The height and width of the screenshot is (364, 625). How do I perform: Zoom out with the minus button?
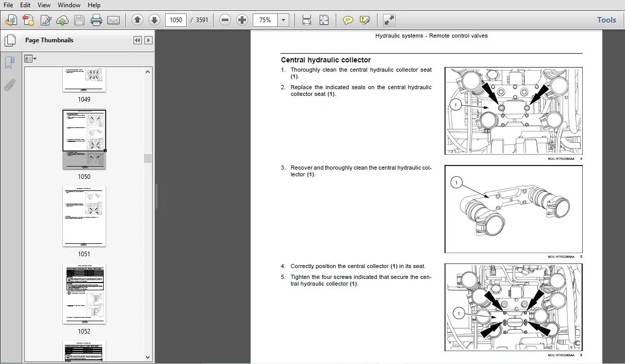click(x=225, y=20)
